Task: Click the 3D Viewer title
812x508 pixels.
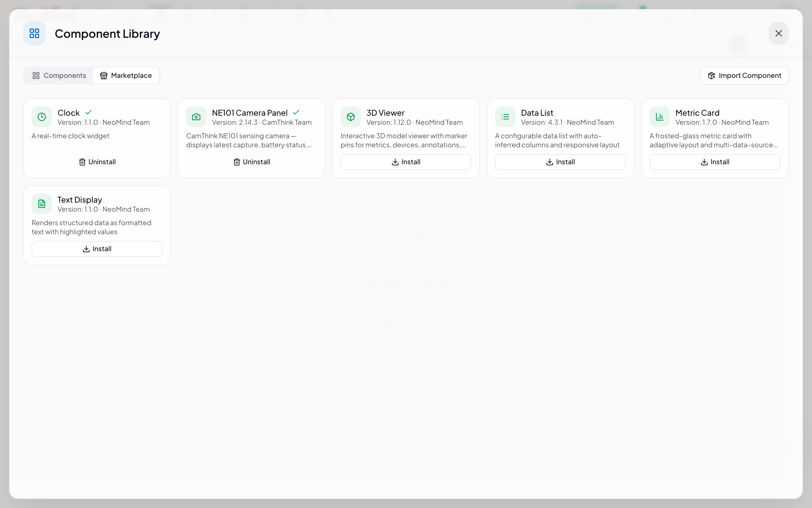Action: click(385, 113)
